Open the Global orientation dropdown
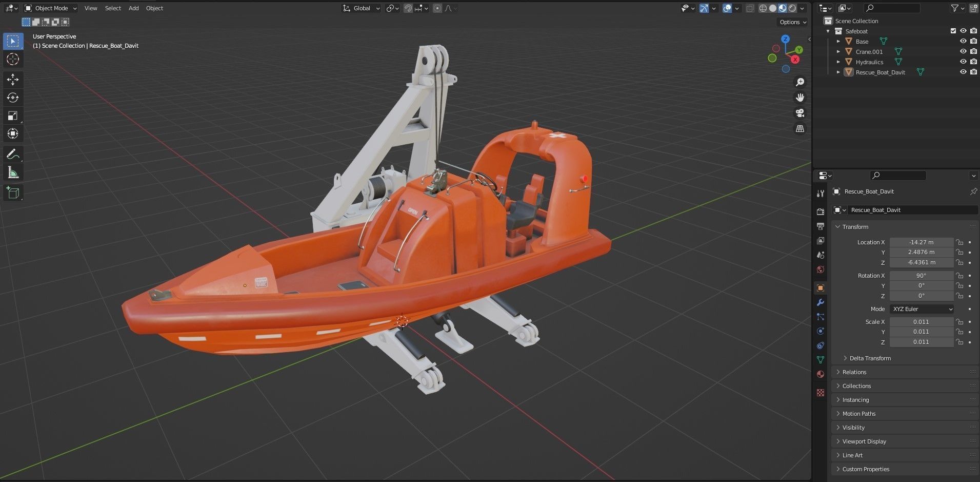The image size is (980, 482). pos(362,8)
